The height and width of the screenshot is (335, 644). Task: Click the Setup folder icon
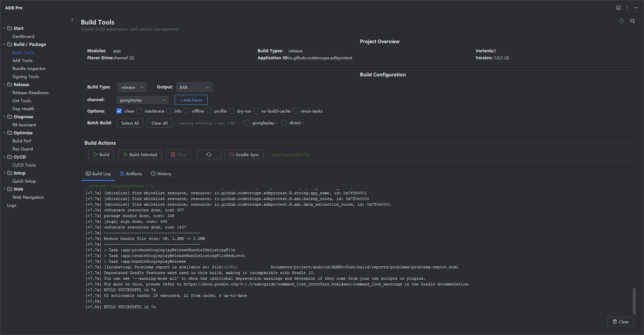[10, 173]
